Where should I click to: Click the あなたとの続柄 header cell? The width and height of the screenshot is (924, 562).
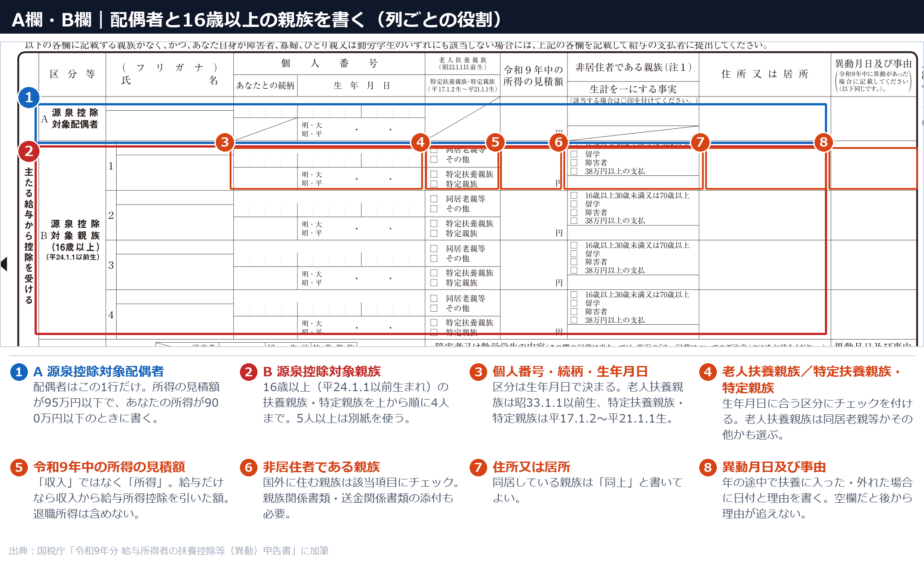pyautogui.click(x=266, y=86)
